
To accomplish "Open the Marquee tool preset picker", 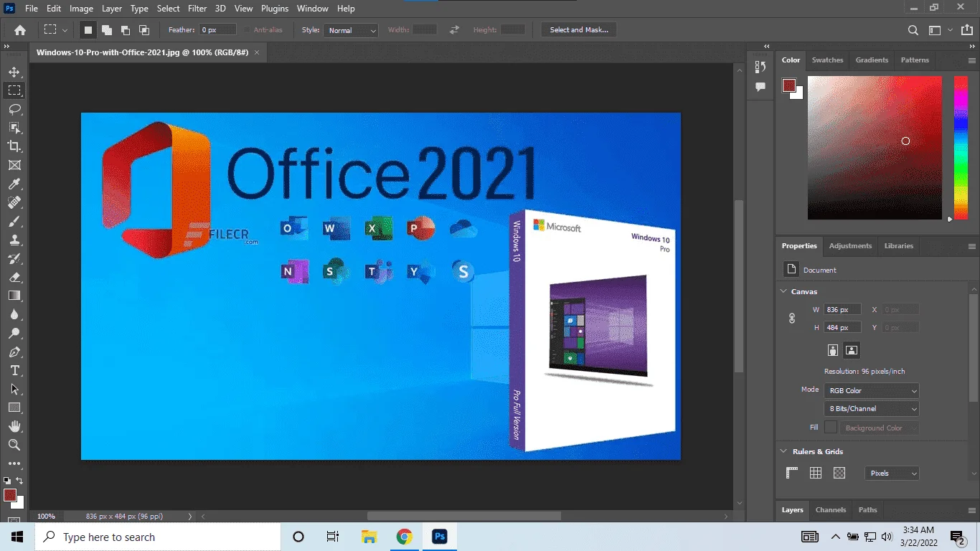I will (x=55, y=30).
